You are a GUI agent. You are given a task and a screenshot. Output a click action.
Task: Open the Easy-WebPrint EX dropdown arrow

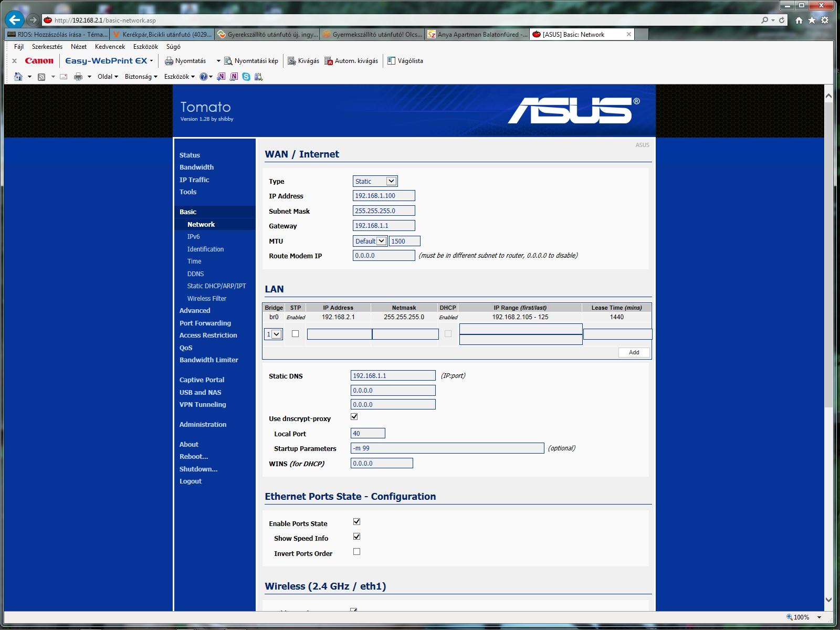coord(152,61)
